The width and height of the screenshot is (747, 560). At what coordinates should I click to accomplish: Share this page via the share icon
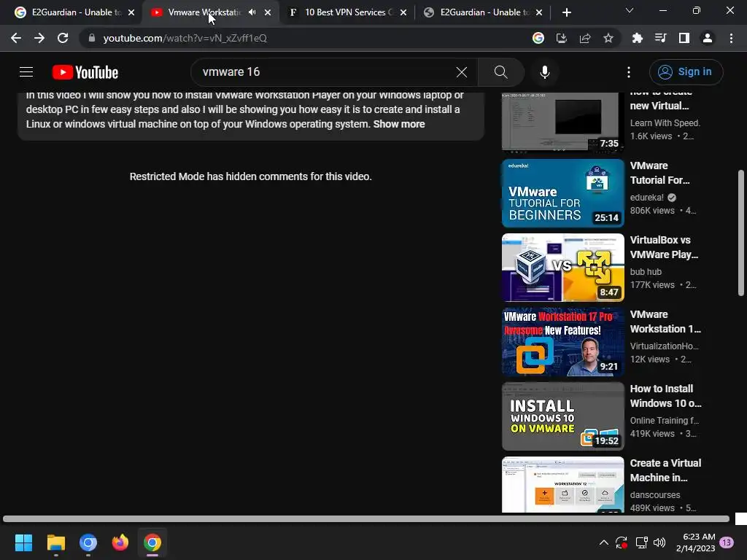pos(585,38)
